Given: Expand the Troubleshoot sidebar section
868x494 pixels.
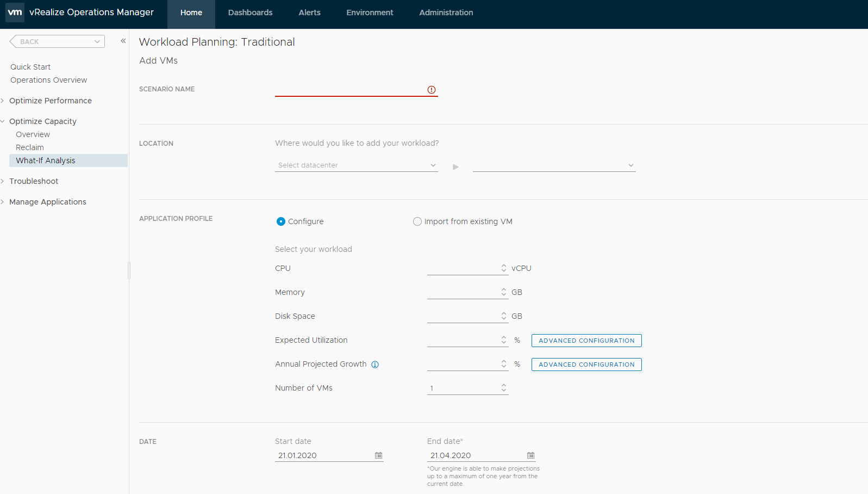Looking at the screenshot, I should 34,181.
